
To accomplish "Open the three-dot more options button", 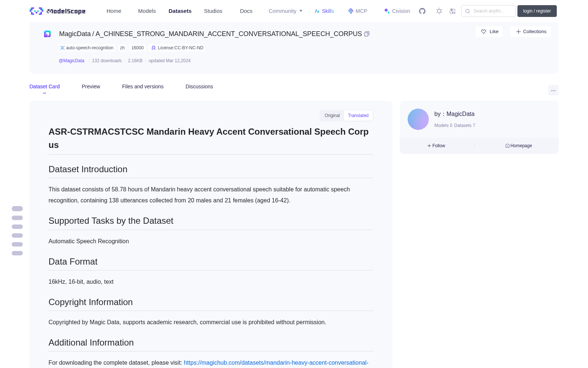I will click(x=553, y=90).
